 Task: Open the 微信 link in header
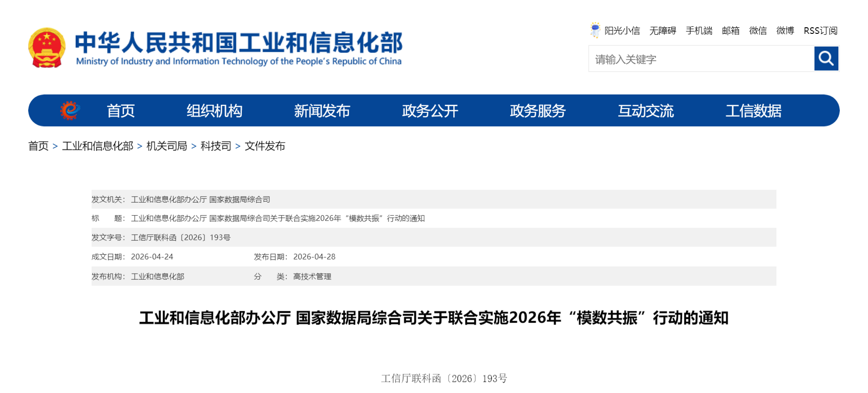[758, 31]
